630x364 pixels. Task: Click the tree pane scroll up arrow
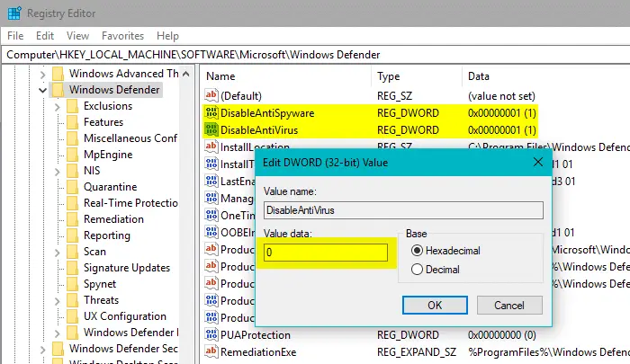click(x=185, y=74)
